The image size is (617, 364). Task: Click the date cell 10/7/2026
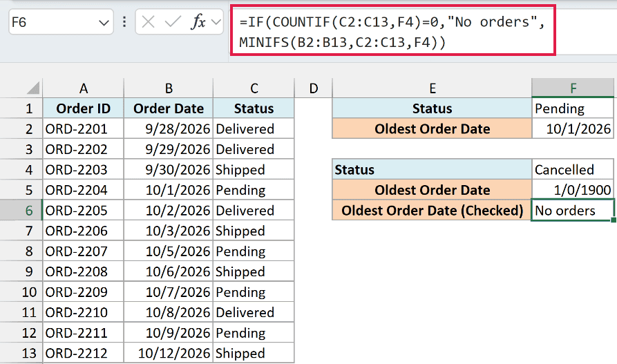point(169,292)
